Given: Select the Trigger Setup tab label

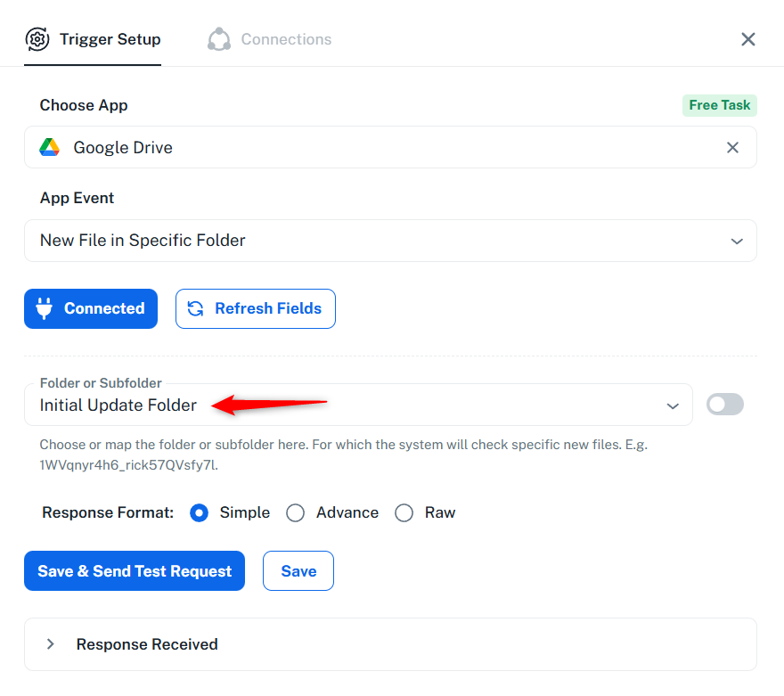Looking at the screenshot, I should [110, 39].
